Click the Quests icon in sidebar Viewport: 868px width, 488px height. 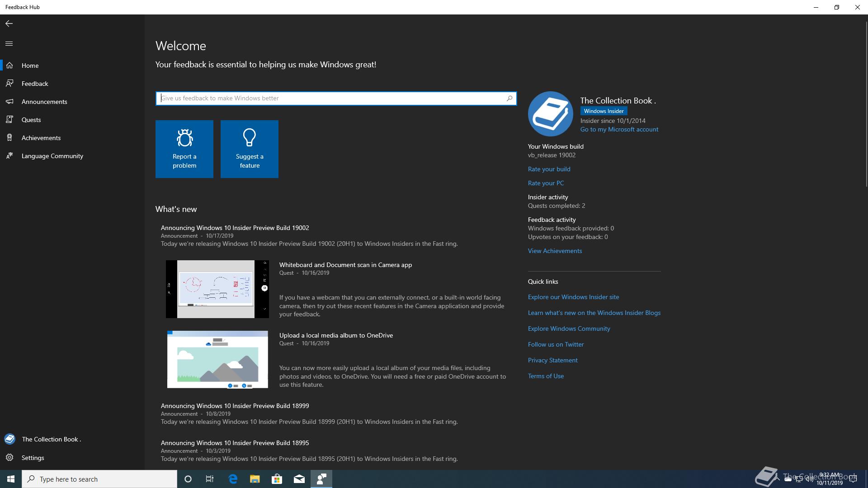[x=9, y=120]
